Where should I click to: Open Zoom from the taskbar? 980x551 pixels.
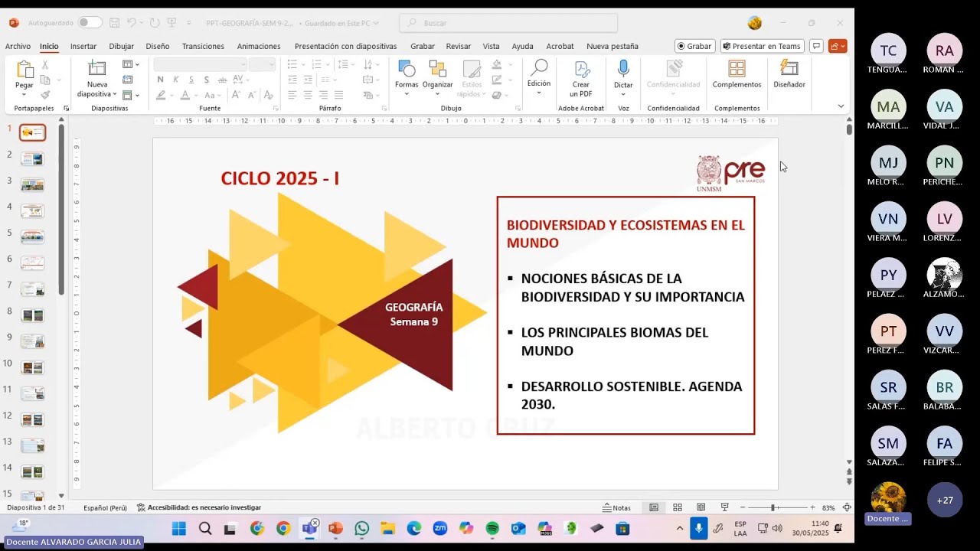[x=440, y=529]
